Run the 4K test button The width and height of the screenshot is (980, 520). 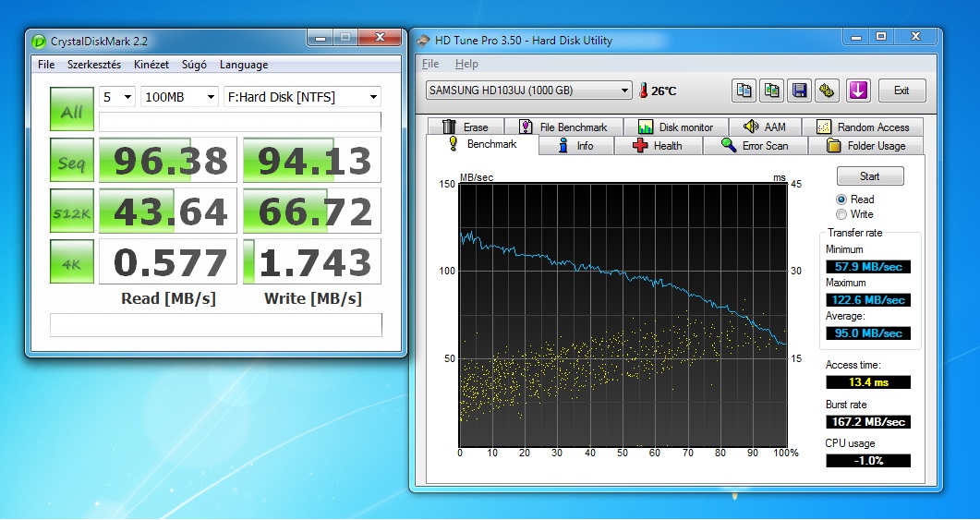[72, 262]
